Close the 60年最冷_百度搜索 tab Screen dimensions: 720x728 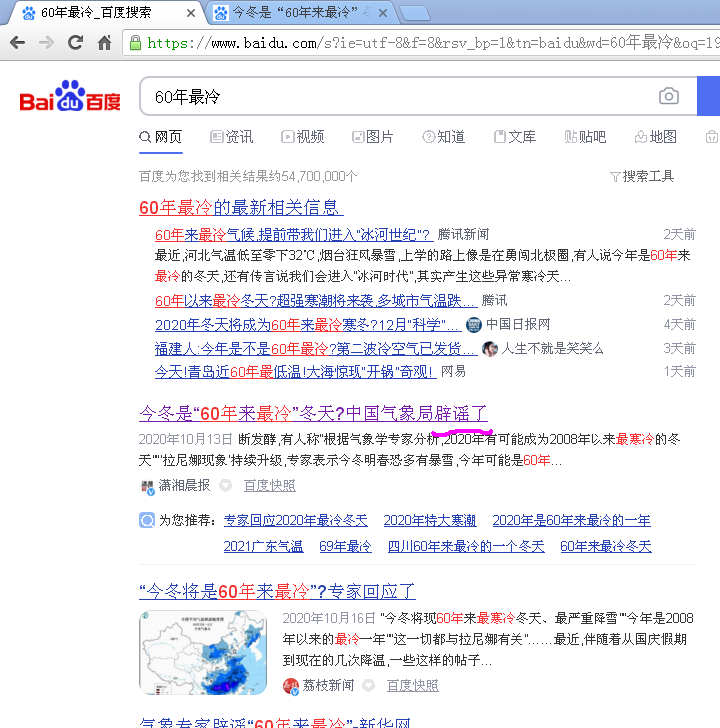(191, 13)
